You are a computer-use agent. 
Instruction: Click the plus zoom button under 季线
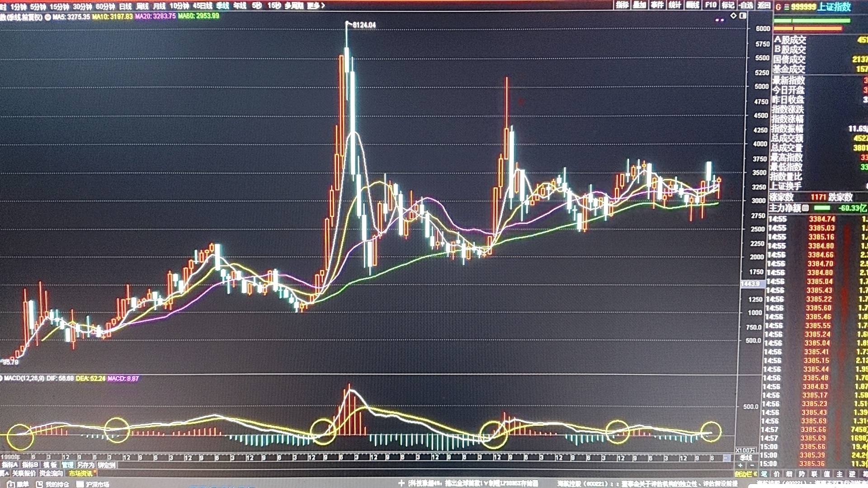(x=741, y=465)
